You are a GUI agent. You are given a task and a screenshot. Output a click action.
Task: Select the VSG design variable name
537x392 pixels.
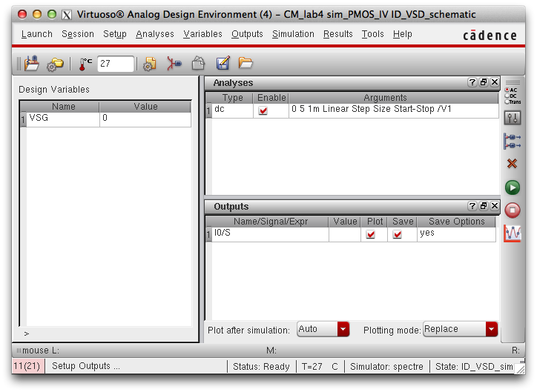63,119
